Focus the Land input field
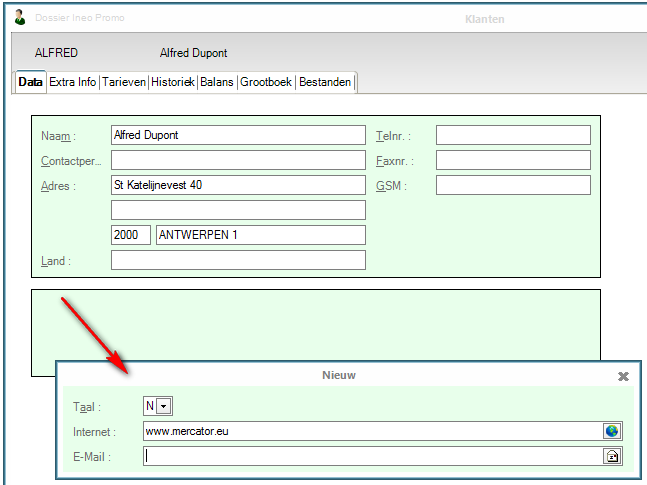 tap(238, 260)
